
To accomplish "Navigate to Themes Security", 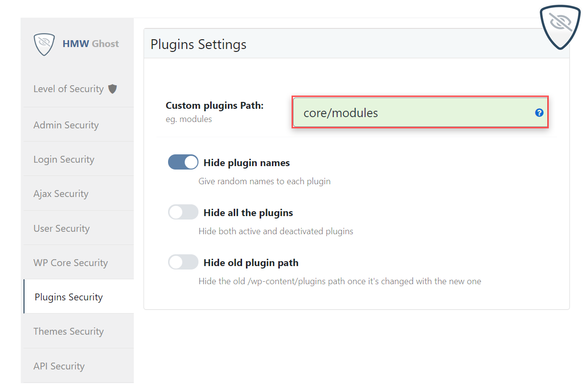I will pyautogui.click(x=69, y=331).
